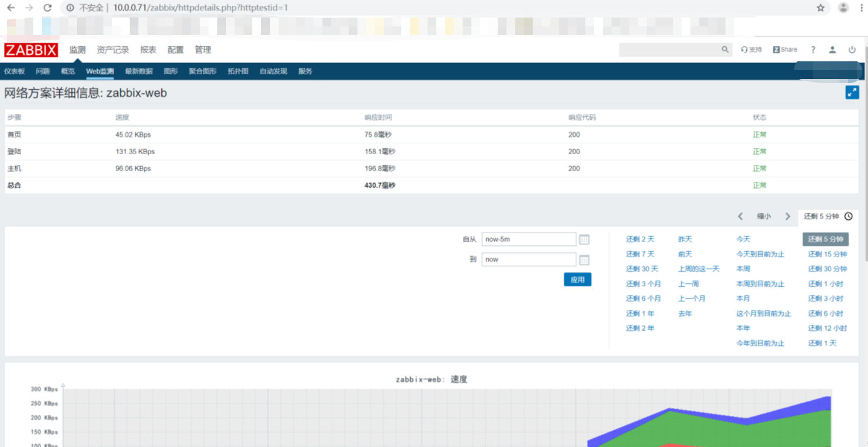Click the insecure site info icon

click(x=70, y=8)
